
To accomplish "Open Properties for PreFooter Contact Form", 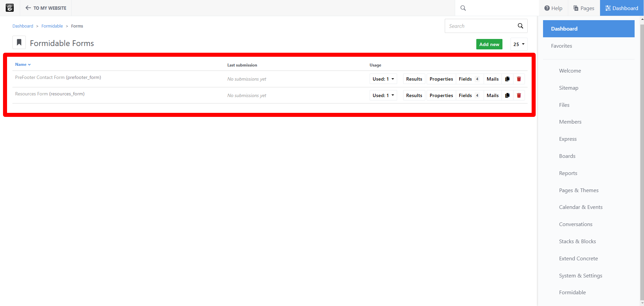I will click(441, 79).
